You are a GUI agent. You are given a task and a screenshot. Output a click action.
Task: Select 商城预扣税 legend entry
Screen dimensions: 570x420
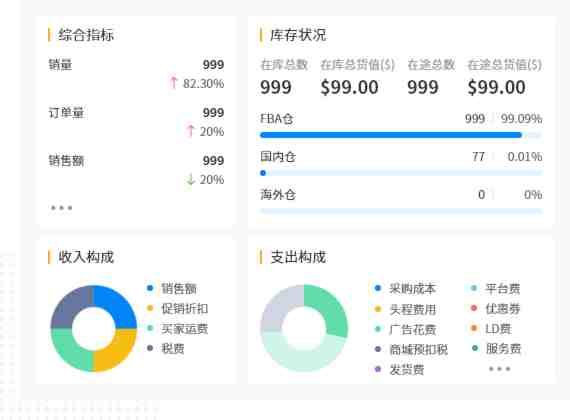coord(411,349)
